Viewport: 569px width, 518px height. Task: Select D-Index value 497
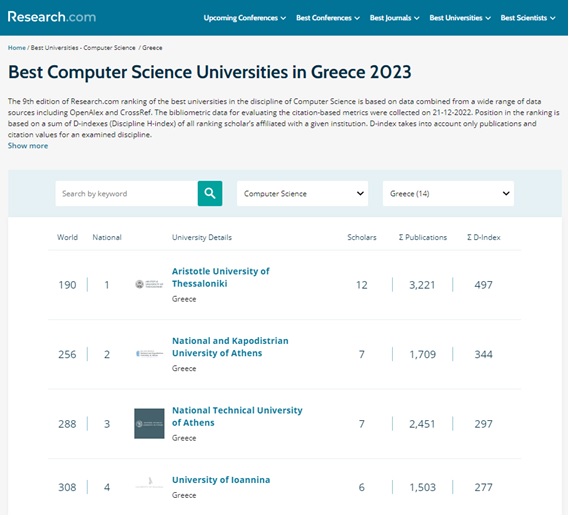(484, 285)
